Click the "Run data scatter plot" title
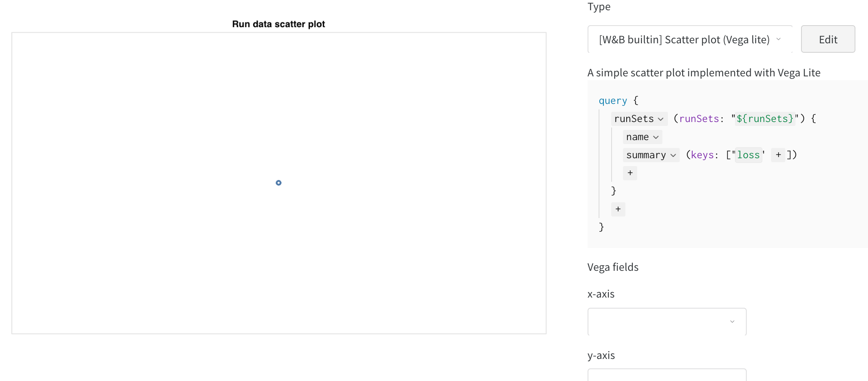Image resolution: width=868 pixels, height=381 pixels. [x=278, y=24]
